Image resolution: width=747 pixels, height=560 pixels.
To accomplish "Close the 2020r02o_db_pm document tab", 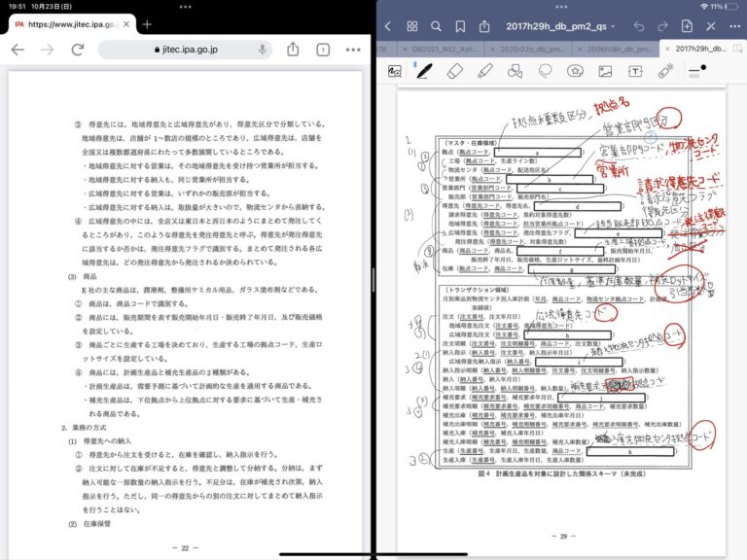I will 492,49.
